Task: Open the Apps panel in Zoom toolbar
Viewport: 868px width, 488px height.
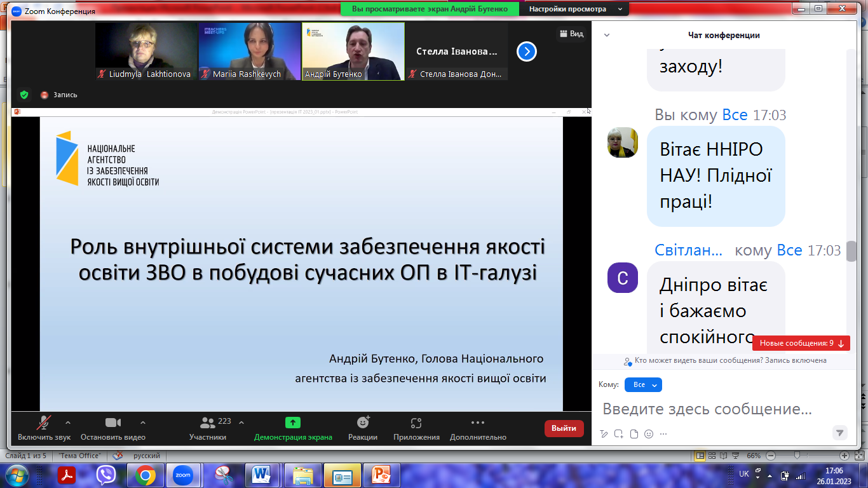Action: tap(416, 423)
